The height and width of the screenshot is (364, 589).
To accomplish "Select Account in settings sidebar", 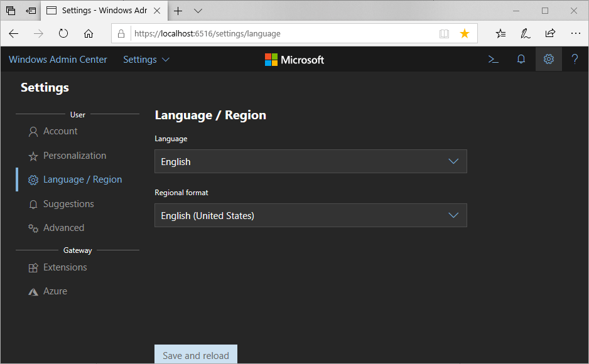I will (x=60, y=131).
